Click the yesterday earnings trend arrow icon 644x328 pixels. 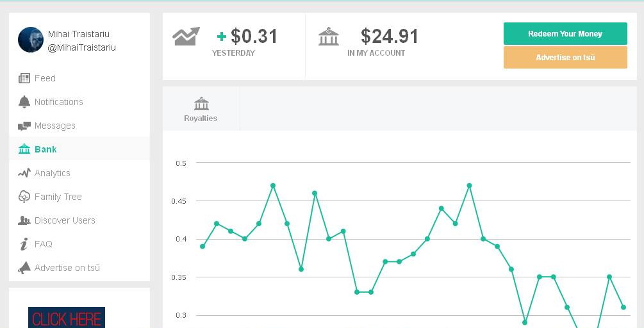coord(186,37)
